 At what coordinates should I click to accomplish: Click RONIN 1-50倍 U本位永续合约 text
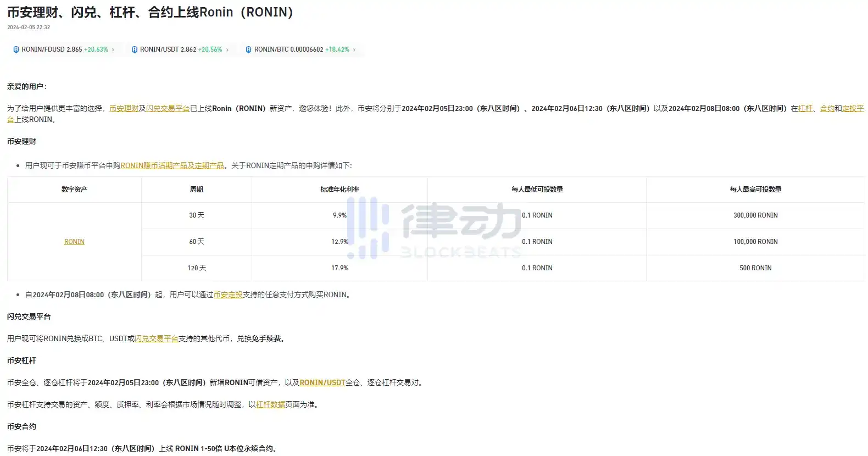225,449
